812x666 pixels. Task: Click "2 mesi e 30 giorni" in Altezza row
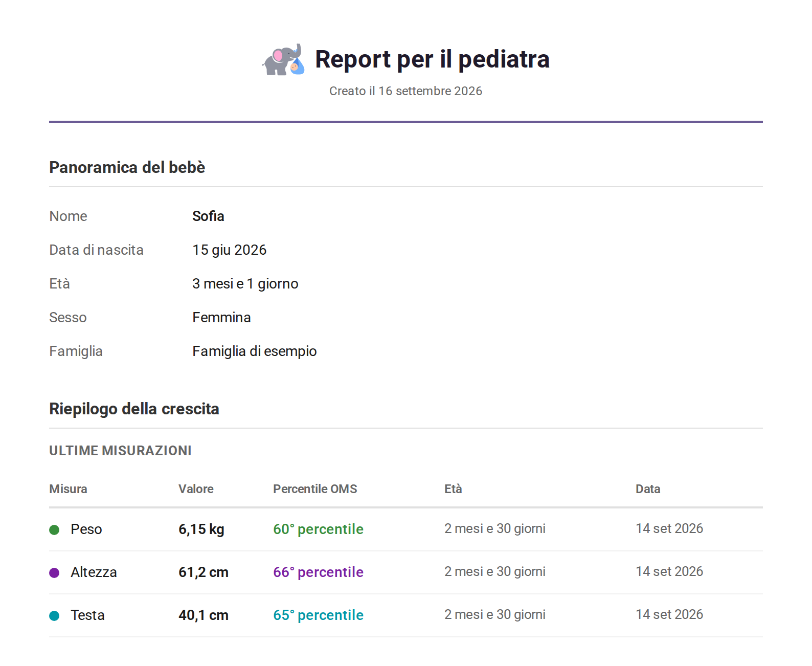click(495, 571)
